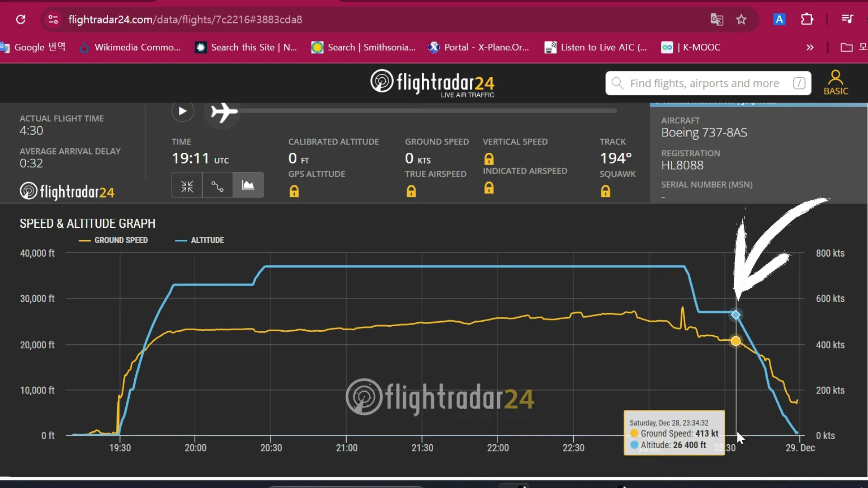Viewport: 868px width, 488px height.
Task: Click the browser profile icon labeled A
Action: tap(779, 19)
